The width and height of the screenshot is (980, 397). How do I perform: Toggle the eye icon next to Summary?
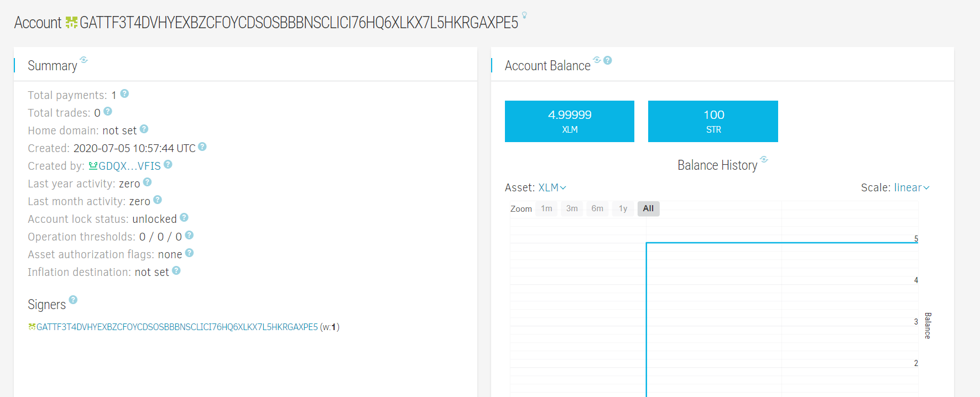84,60
